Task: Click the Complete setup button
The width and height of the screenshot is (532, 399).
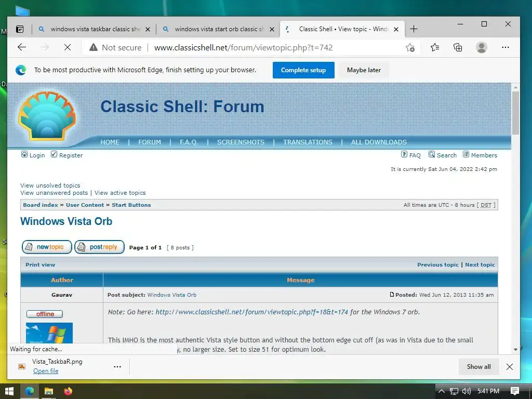Action: [x=303, y=70]
